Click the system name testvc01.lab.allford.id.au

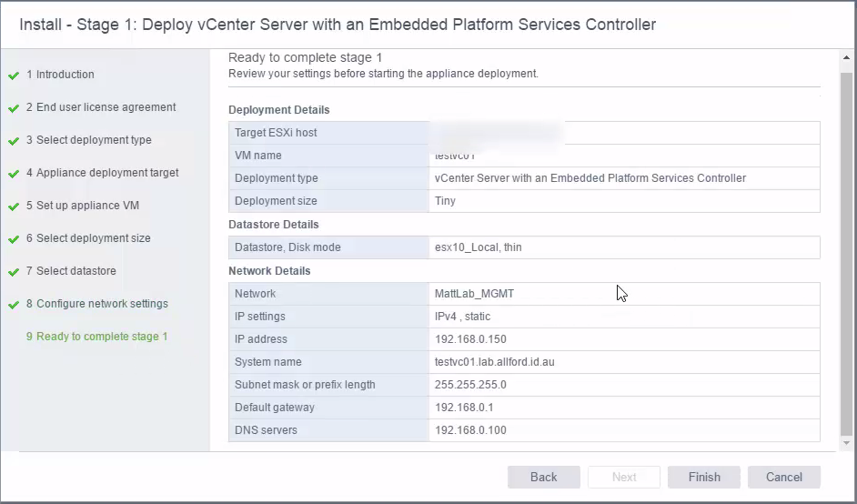pos(495,362)
